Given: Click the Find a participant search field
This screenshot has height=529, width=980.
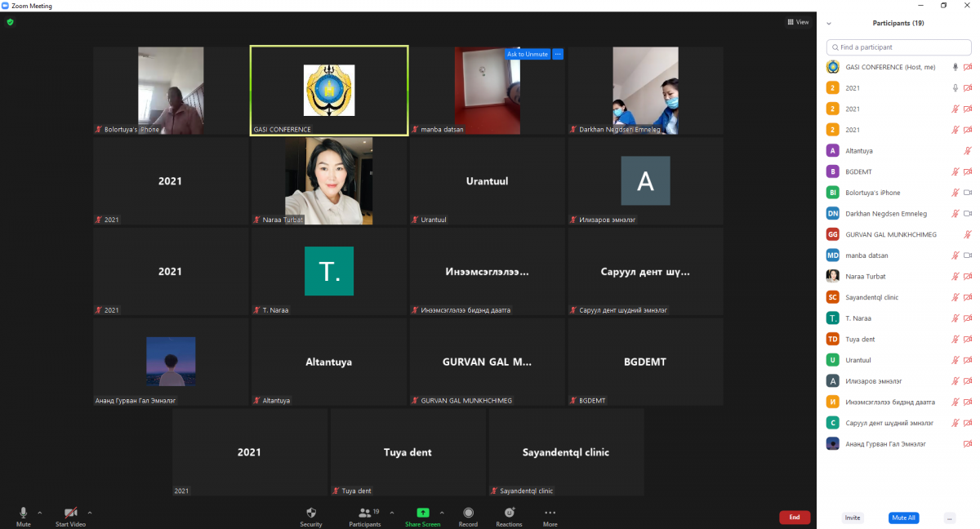Looking at the screenshot, I should point(898,47).
